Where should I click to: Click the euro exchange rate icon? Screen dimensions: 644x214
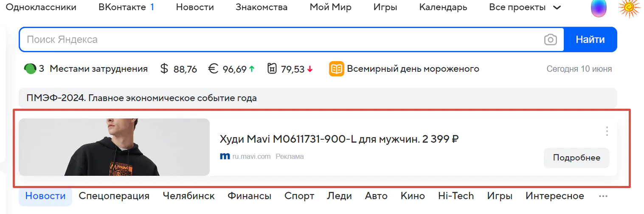click(214, 69)
